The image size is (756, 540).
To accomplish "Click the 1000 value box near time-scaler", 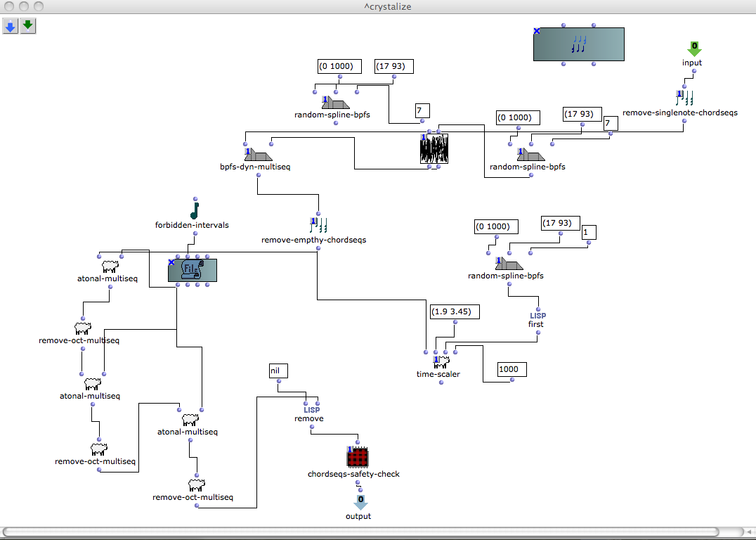I will [511, 369].
